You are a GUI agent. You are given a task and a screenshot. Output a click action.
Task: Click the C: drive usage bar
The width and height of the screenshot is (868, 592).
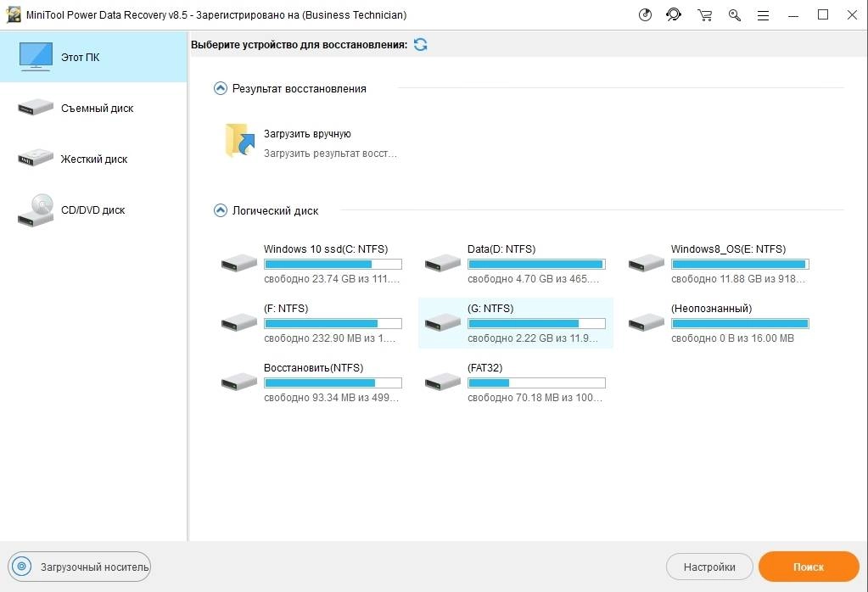(333, 264)
